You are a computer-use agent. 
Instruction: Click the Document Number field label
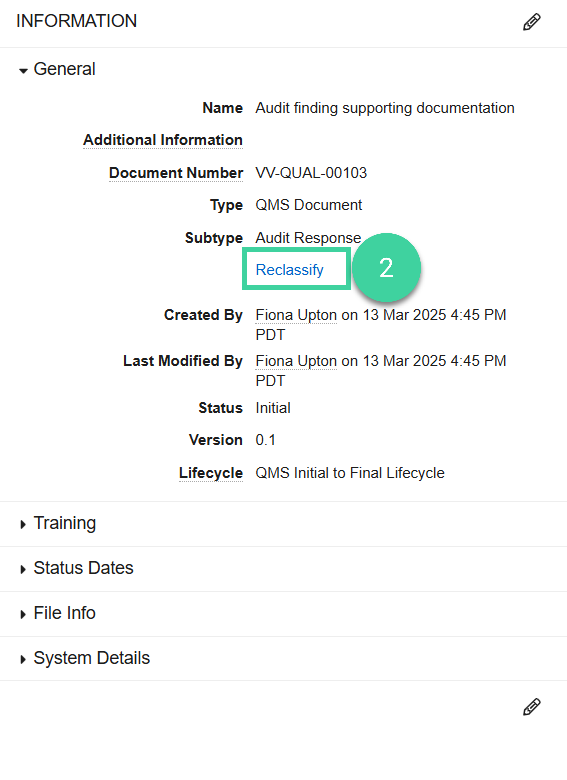[x=176, y=173]
